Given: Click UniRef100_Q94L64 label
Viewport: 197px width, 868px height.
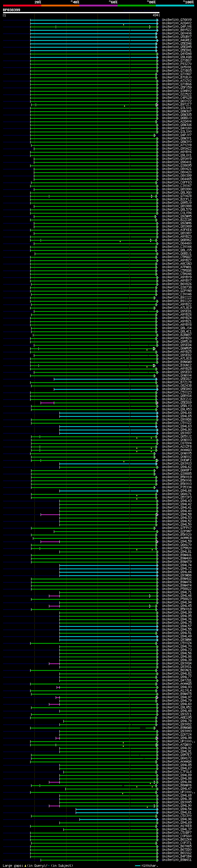Looking at the screenshot, I should (x=177, y=412).
